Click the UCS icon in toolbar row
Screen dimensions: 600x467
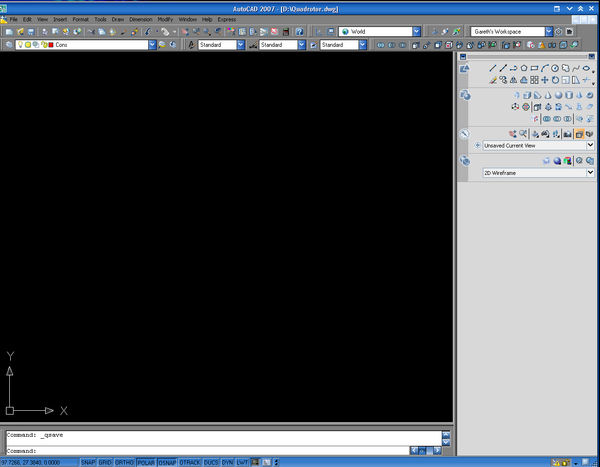pos(319,32)
